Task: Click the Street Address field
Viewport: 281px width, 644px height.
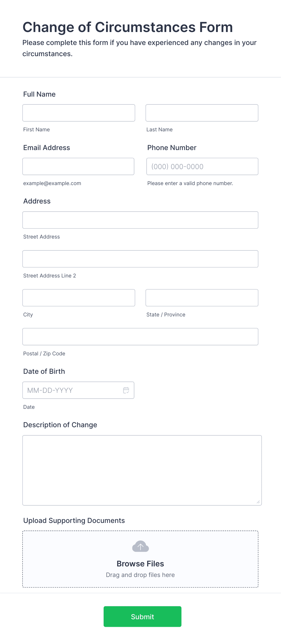Action: (x=140, y=220)
